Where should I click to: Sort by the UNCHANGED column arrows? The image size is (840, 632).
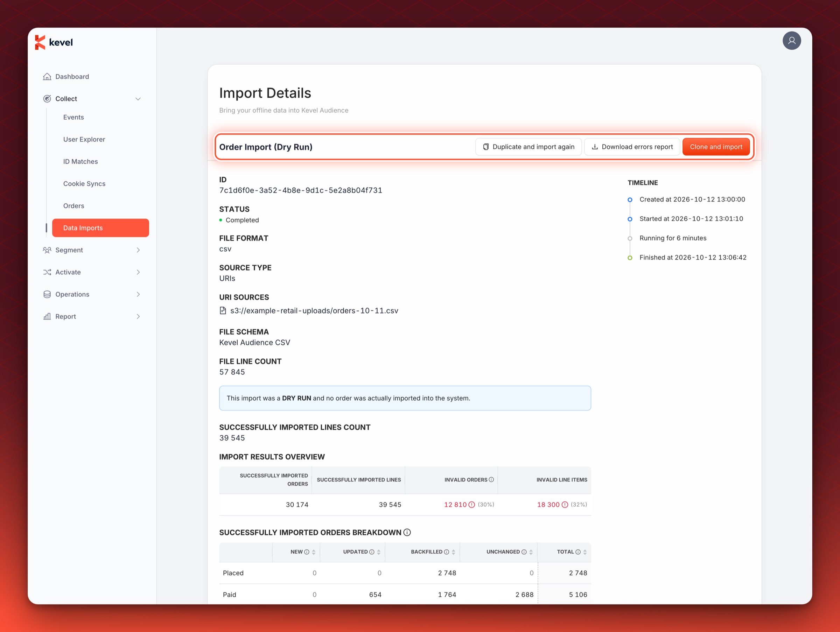(x=531, y=552)
